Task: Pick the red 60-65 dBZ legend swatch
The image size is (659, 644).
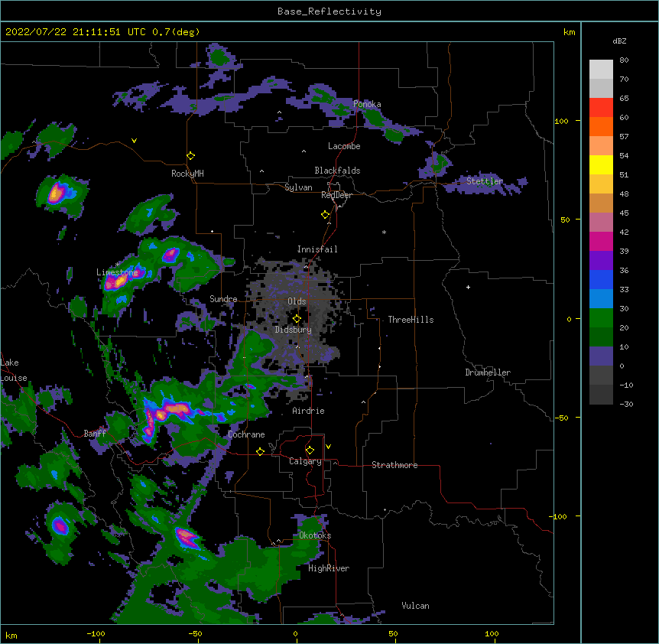Action: click(601, 108)
